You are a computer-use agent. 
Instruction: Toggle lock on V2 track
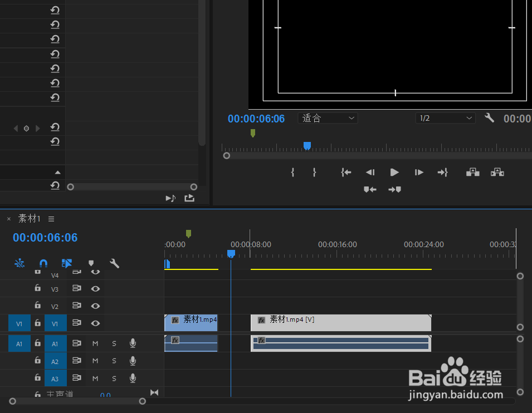click(x=38, y=305)
